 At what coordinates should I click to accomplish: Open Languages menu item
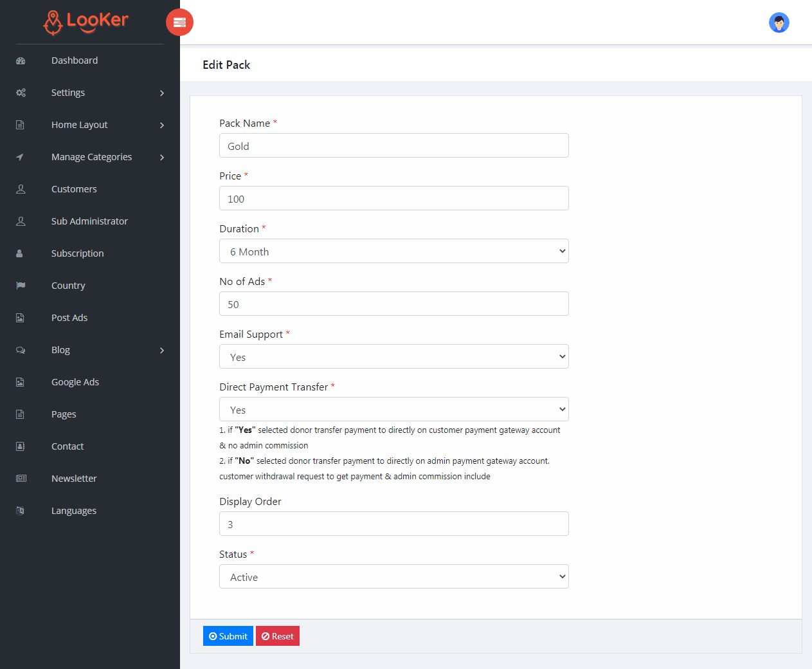coord(74,511)
